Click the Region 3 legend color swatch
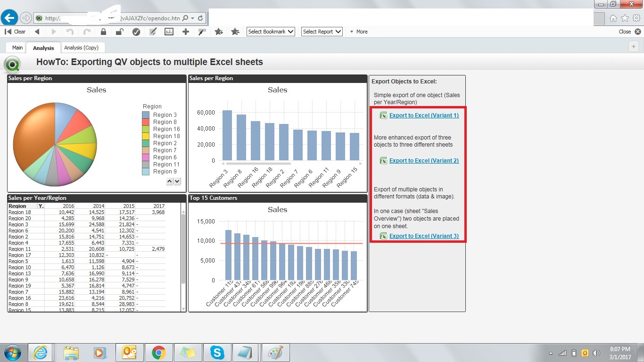The width and height of the screenshot is (644, 362). [146, 115]
